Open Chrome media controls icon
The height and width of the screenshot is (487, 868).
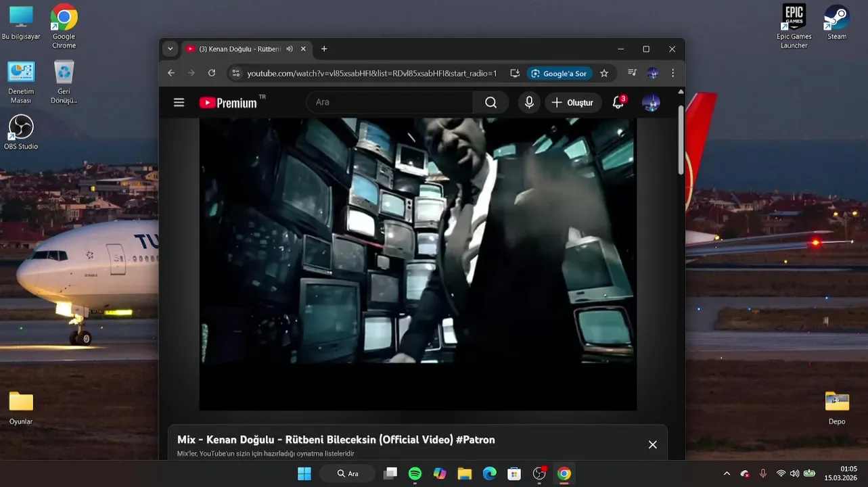[x=633, y=73]
